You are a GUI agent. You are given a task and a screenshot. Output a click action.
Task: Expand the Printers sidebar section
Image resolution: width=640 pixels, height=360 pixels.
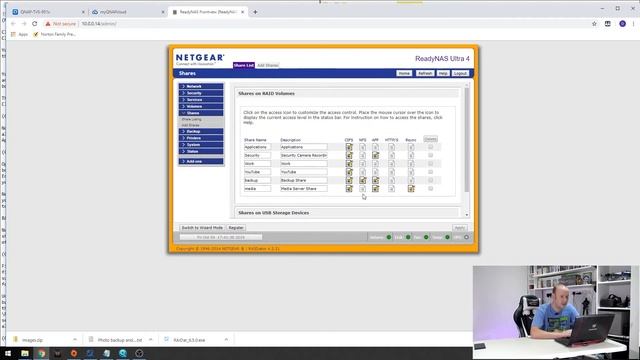(201, 138)
